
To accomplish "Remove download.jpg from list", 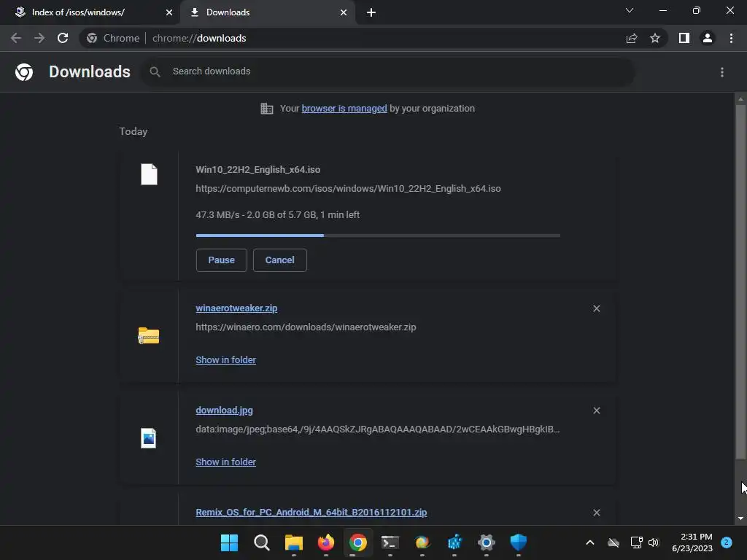I will pyautogui.click(x=597, y=411).
